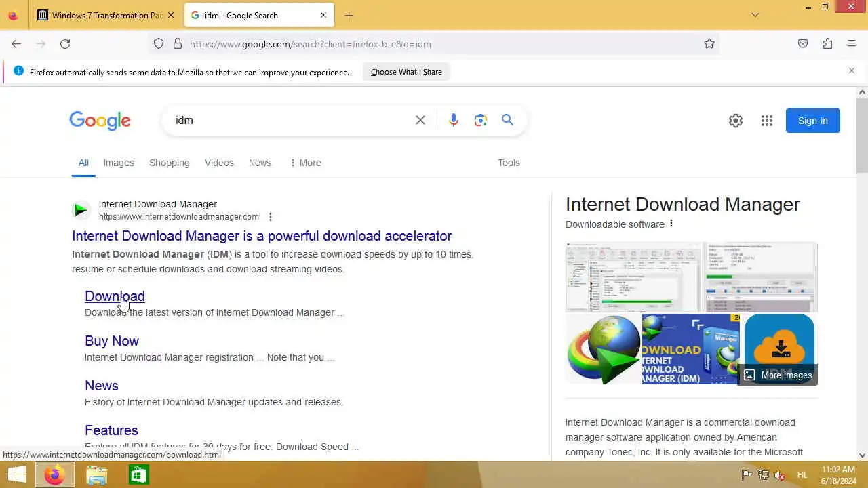This screenshot has height=488, width=868.
Task: Open the Buy Now sitelink
Action: pos(112,341)
